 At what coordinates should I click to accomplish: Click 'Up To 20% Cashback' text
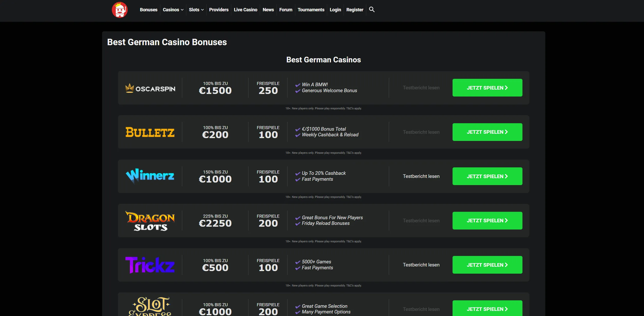pyautogui.click(x=324, y=173)
